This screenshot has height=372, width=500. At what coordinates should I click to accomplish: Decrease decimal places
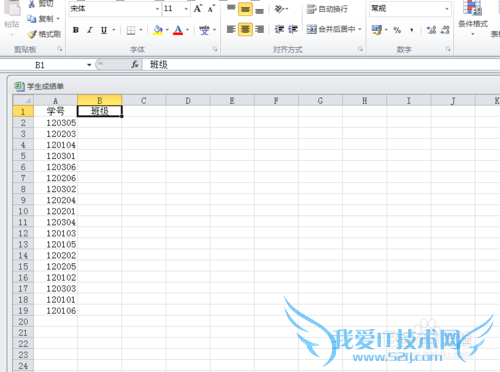point(445,30)
